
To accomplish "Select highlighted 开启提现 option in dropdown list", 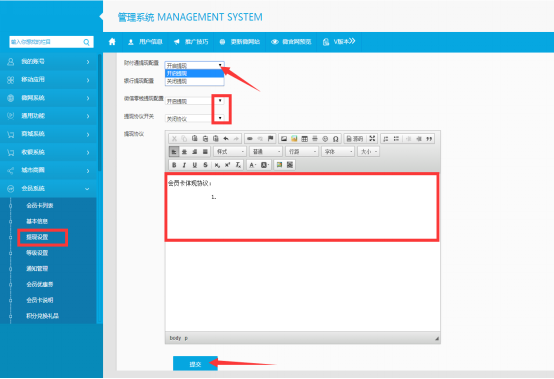I will [x=194, y=73].
